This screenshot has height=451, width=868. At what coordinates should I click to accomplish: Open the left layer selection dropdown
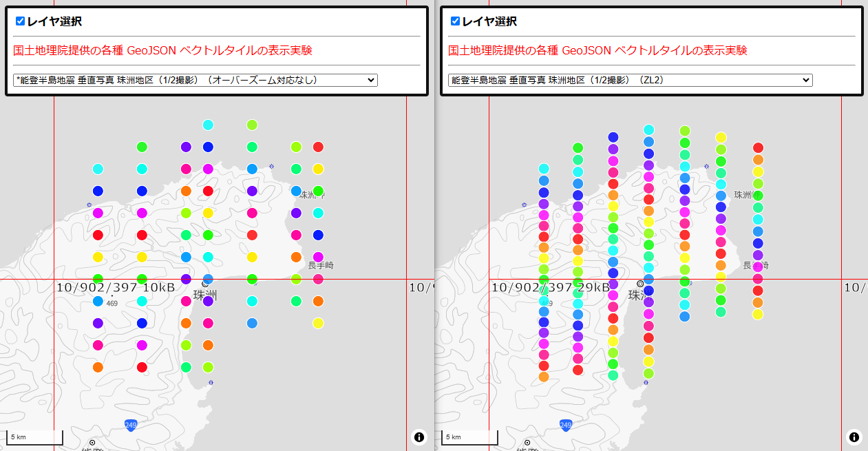(x=193, y=80)
